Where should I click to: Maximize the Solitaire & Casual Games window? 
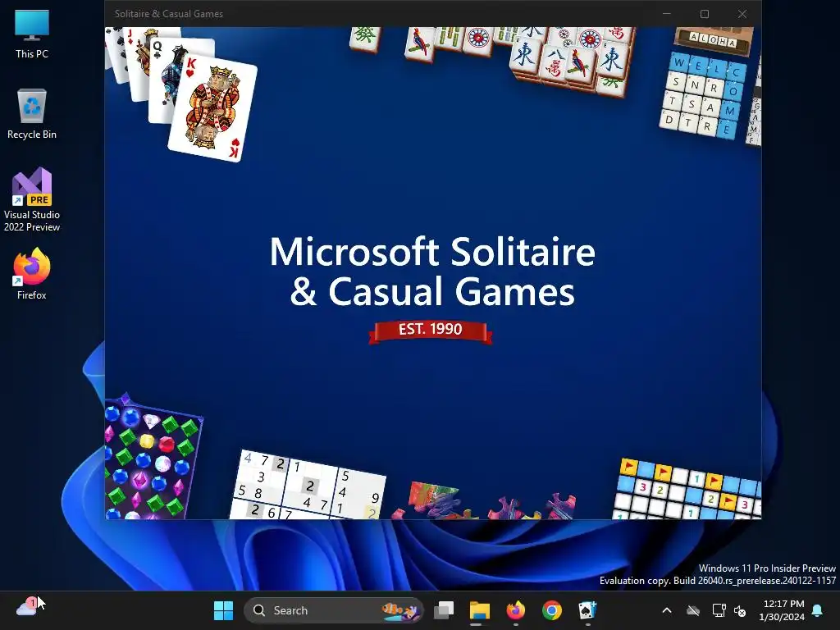point(705,14)
